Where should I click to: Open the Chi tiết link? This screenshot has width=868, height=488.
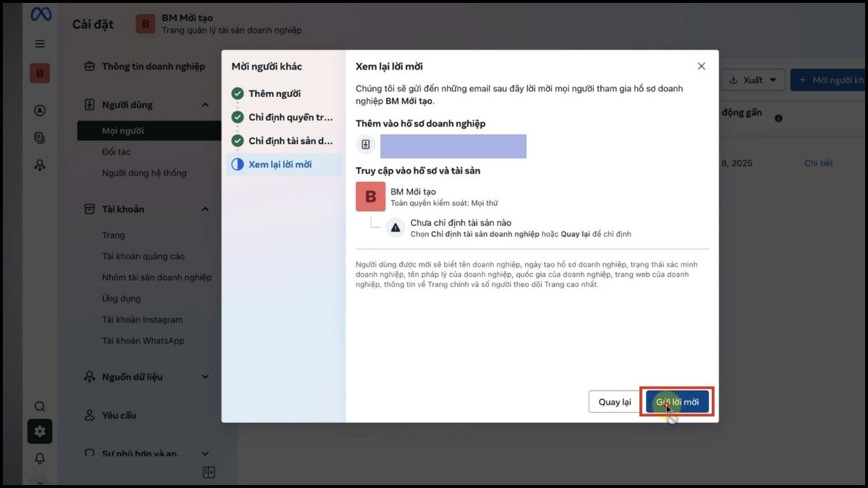pos(819,163)
